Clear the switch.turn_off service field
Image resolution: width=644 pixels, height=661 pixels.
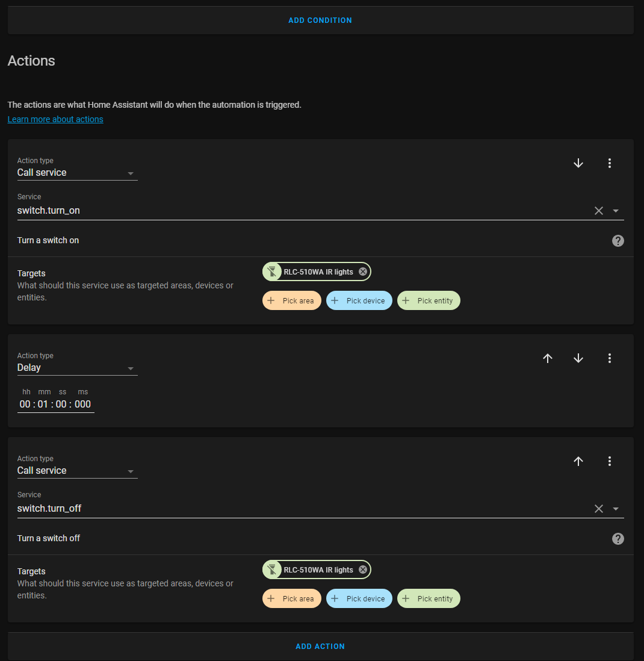pyautogui.click(x=598, y=509)
